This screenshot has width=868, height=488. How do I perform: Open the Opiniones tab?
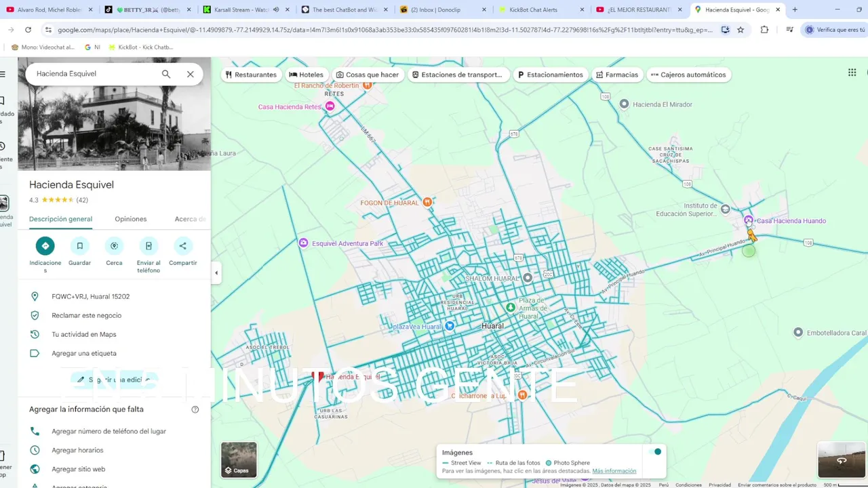tap(131, 219)
